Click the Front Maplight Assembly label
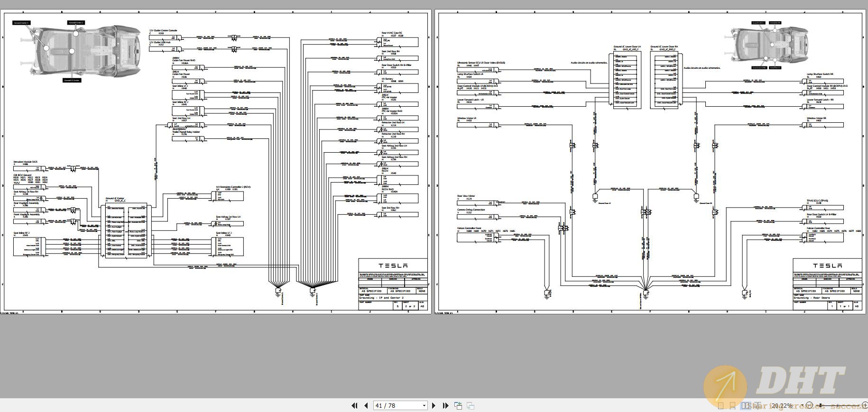868x412 pixels. coord(27,214)
